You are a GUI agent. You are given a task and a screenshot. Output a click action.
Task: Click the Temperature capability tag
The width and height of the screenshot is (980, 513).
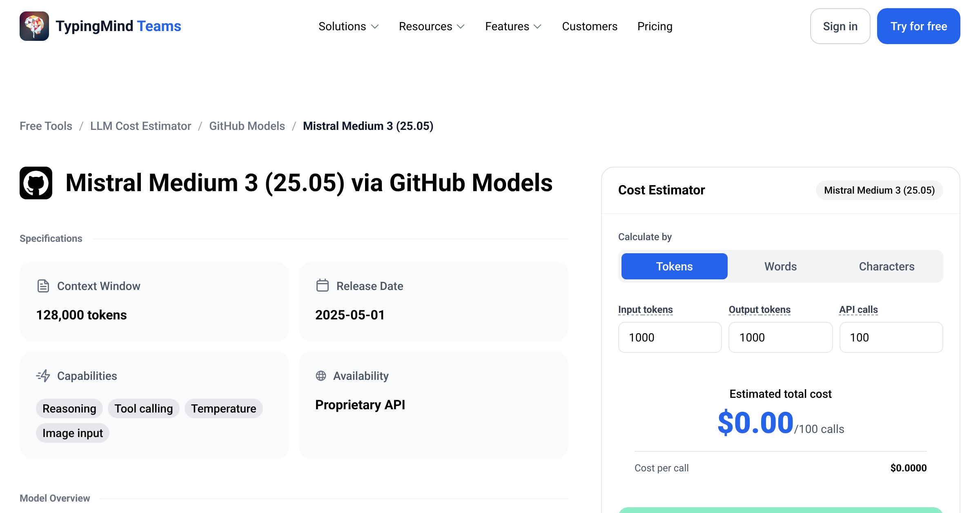[224, 408]
